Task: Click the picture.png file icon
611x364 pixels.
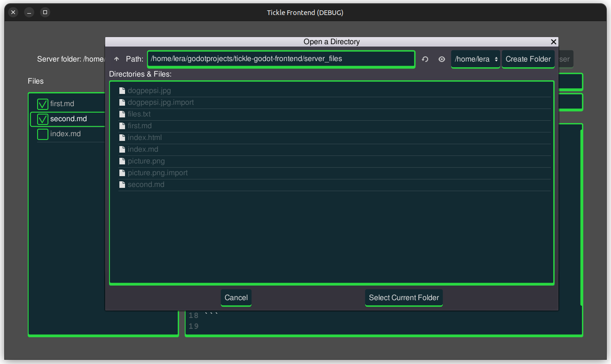Action: 122,161
